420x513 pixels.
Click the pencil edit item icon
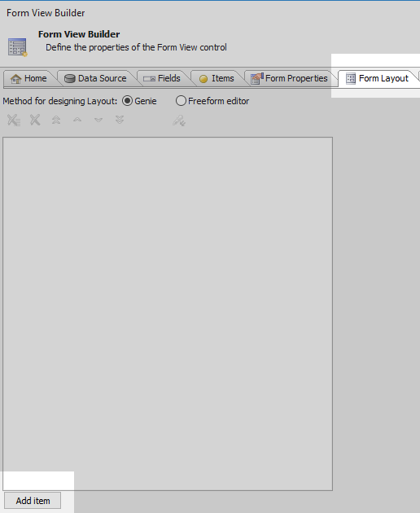click(179, 121)
